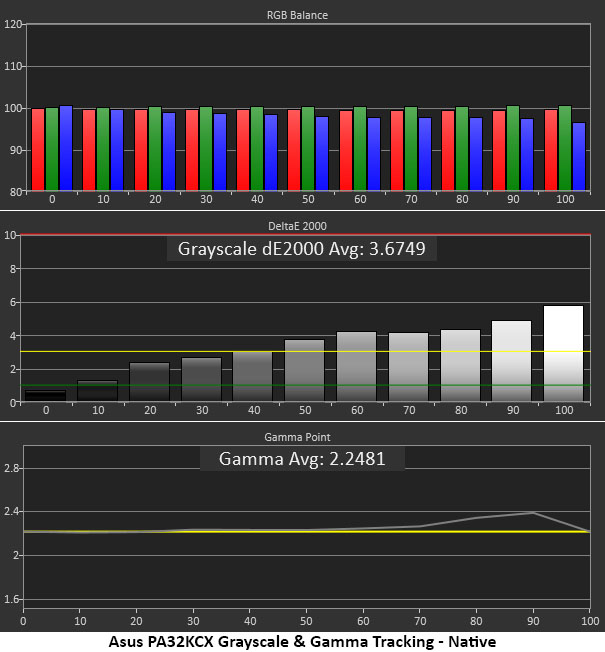Screen dimensions: 605x652
Task: Pick the blue bar at 40 in RGB Balance
Action: [271, 153]
